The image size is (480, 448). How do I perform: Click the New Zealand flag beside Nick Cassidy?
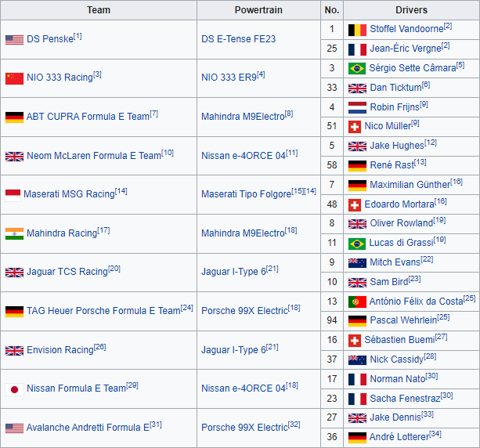357,360
